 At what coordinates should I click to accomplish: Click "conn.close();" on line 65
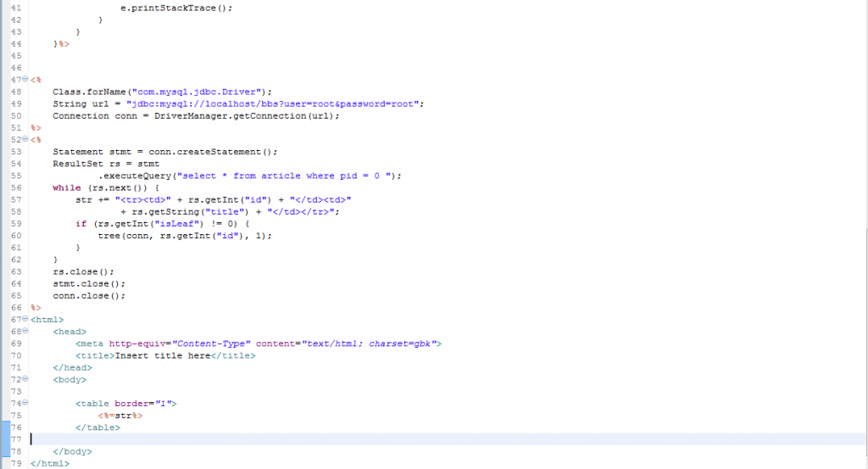point(88,296)
